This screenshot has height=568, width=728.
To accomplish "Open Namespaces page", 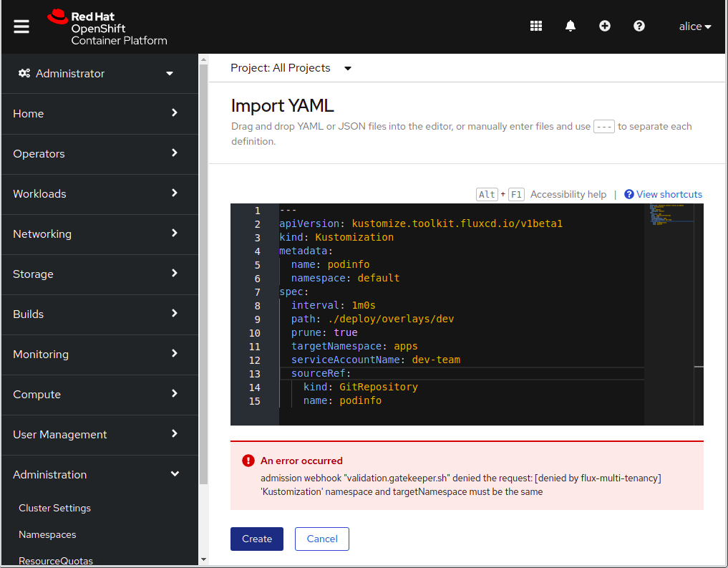I will tap(47, 534).
